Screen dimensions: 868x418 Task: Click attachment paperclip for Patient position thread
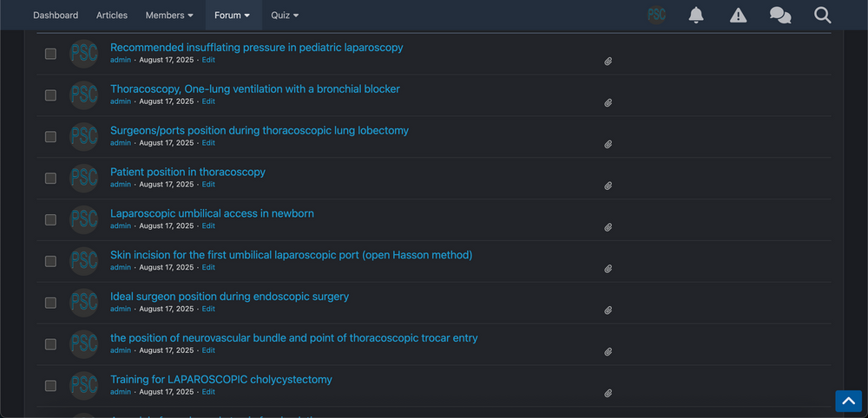click(608, 186)
